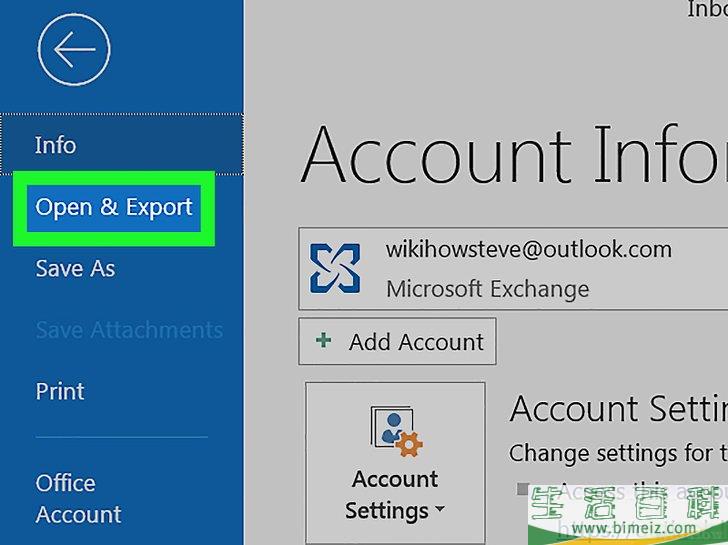Click the green plus icon on Add Account

click(324, 340)
